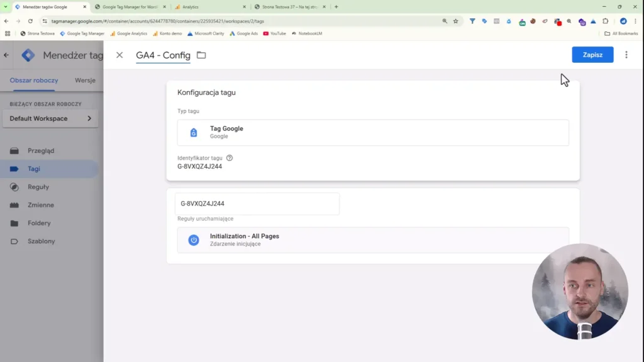Click the green ON extension icon
This screenshot has width=644, height=362.
522,22
